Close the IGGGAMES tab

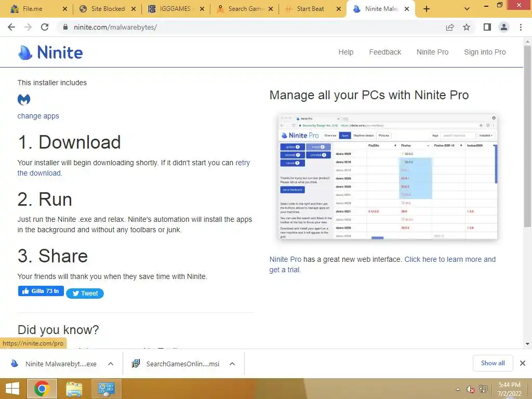[202, 9]
